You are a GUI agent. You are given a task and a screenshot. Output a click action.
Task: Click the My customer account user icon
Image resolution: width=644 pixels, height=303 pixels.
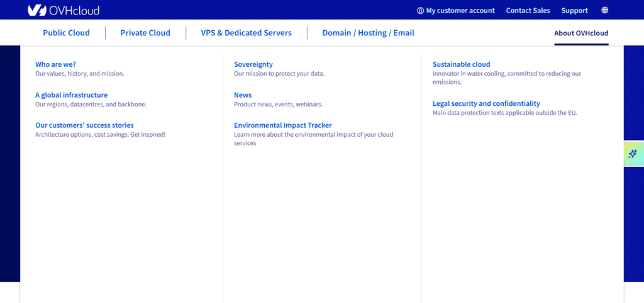click(x=420, y=11)
